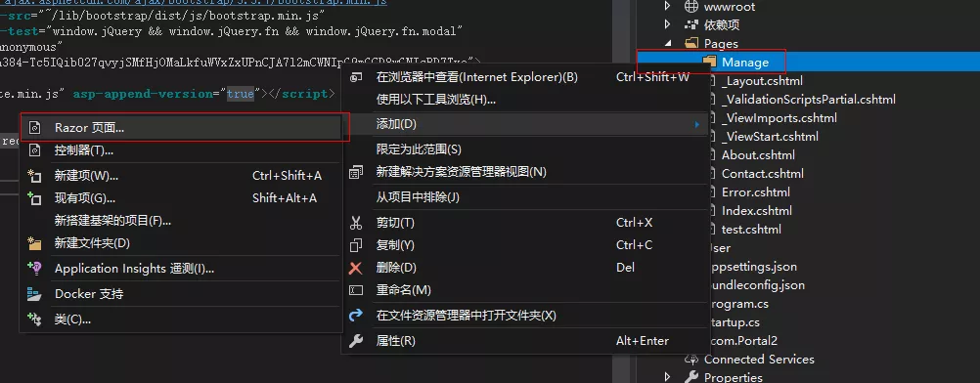980x383 pixels.
Task: Select Error.cshtml in the tree
Action: (x=756, y=191)
